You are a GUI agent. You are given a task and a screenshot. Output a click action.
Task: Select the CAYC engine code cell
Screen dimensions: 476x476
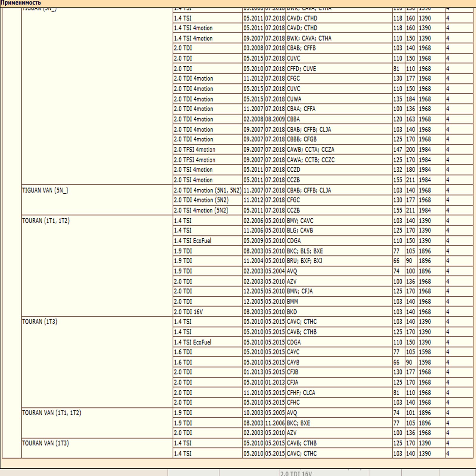point(293,352)
